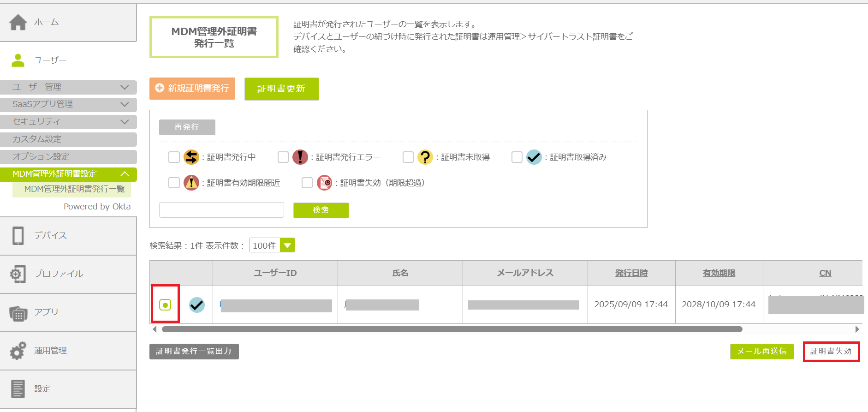Expand the SaaSアプリ管理 menu section
868x412 pixels.
(68, 104)
